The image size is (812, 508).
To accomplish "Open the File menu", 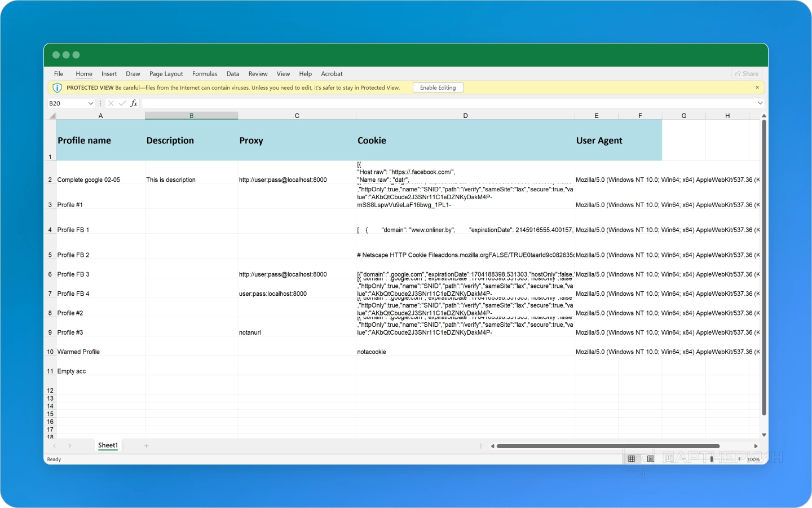I will point(59,74).
